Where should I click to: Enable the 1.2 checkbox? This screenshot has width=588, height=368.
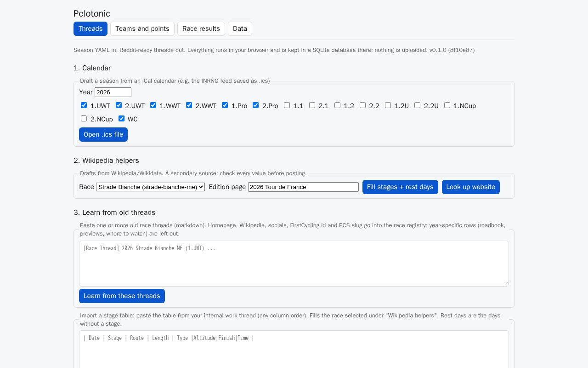click(x=337, y=105)
